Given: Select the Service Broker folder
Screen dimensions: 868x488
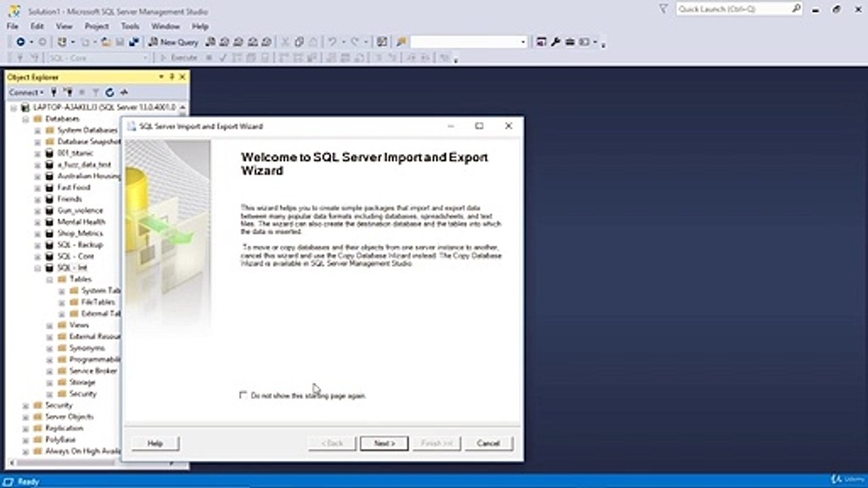Looking at the screenshot, I should point(93,371).
